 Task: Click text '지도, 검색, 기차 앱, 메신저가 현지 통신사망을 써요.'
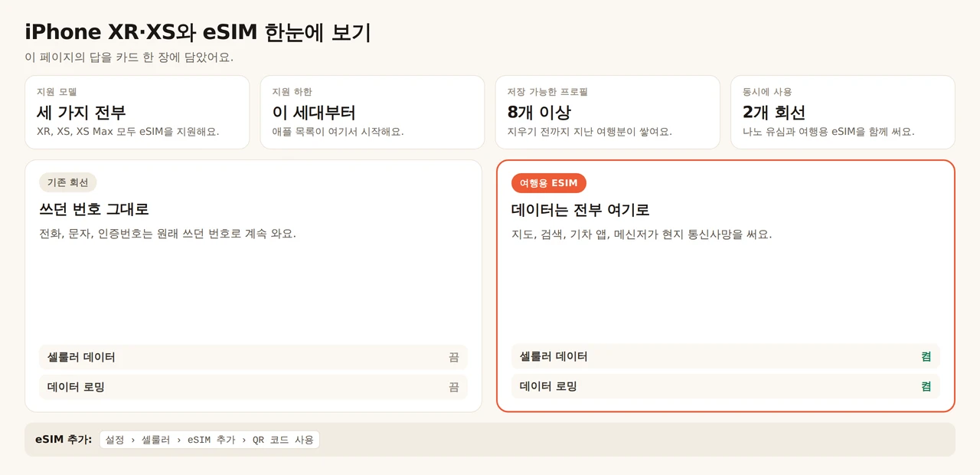tap(642, 234)
